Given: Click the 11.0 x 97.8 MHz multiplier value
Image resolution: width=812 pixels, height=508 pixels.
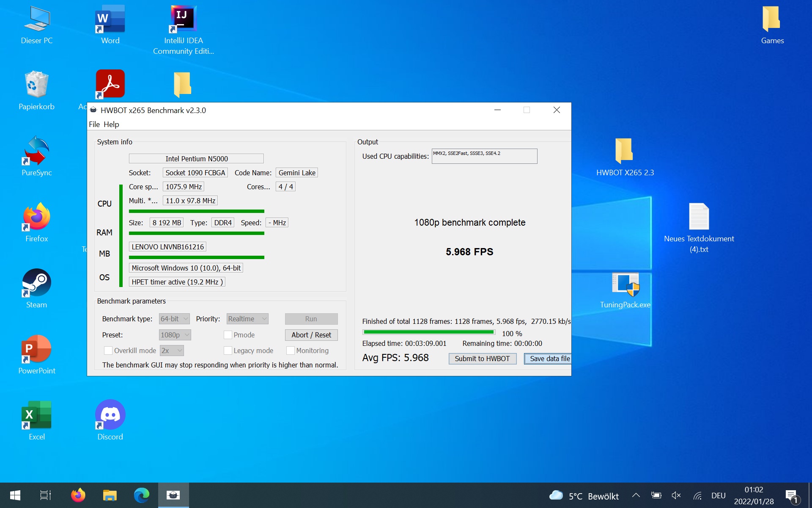Looking at the screenshot, I should click(190, 201).
